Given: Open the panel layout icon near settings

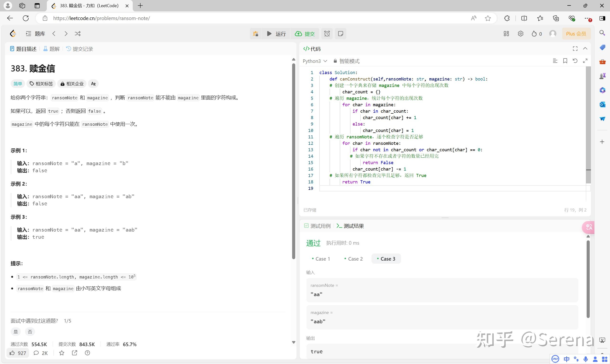Looking at the screenshot, I should (506, 34).
